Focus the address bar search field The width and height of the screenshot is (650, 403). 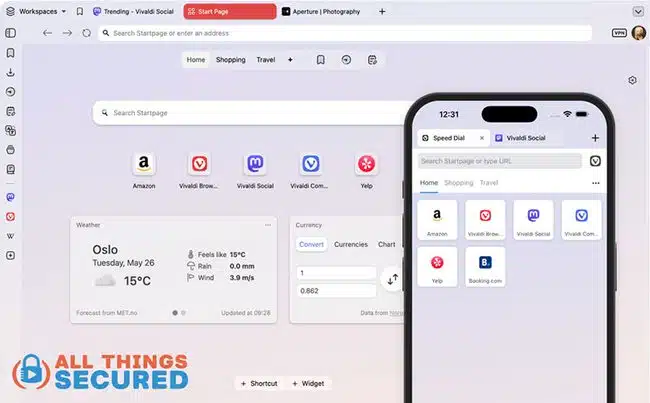(x=345, y=33)
